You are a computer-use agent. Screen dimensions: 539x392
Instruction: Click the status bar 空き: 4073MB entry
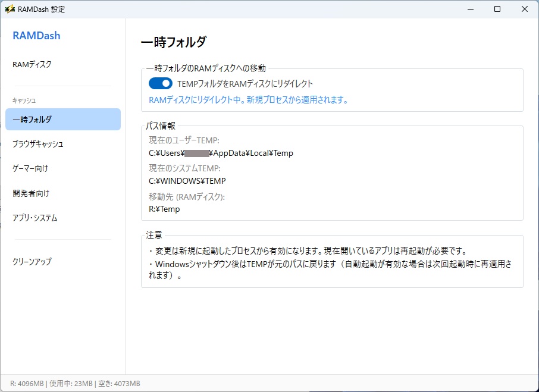click(119, 384)
